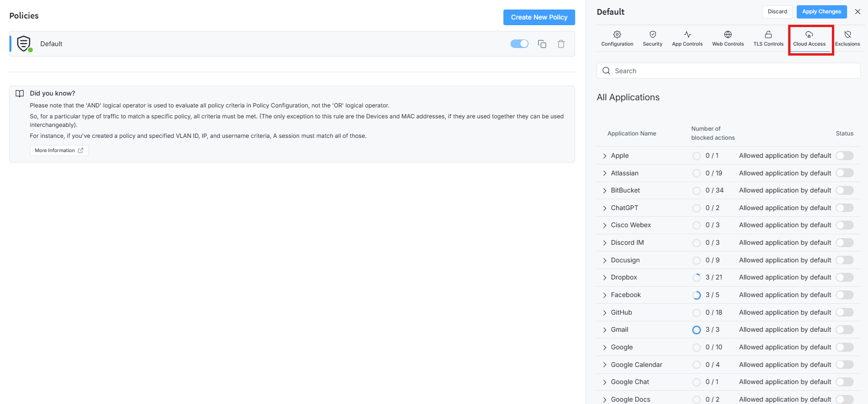Toggle the Apple application status switch
Viewport: 868px width, 404px height.
click(x=845, y=155)
